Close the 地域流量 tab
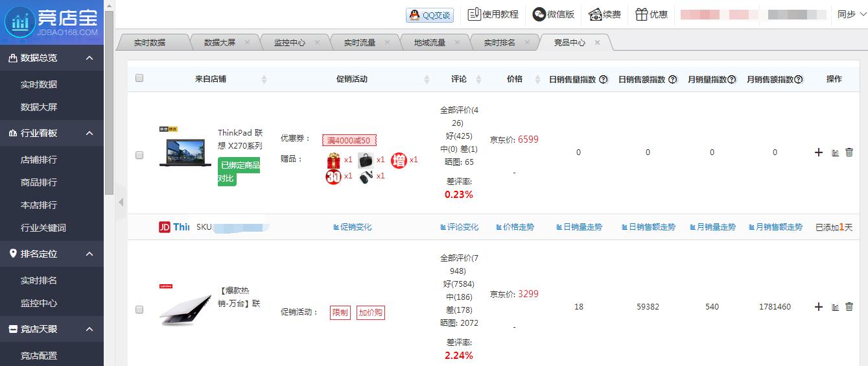This screenshot has height=366, width=868. 458,42
